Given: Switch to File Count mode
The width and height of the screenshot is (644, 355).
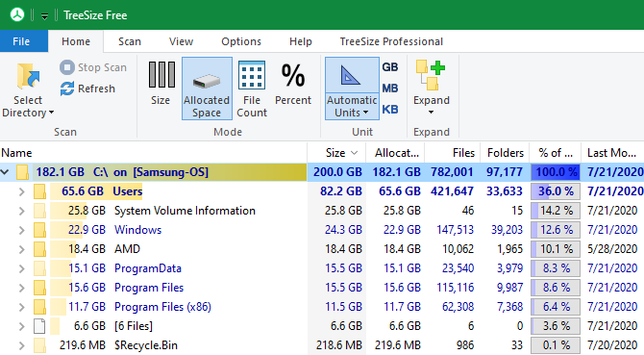Looking at the screenshot, I should (252, 89).
